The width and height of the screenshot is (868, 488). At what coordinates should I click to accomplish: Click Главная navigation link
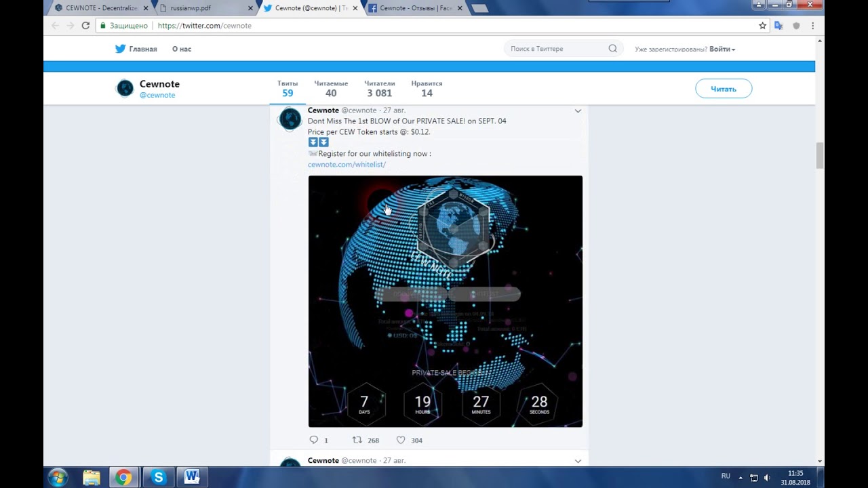pyautogui.click(x=143, y=49)
